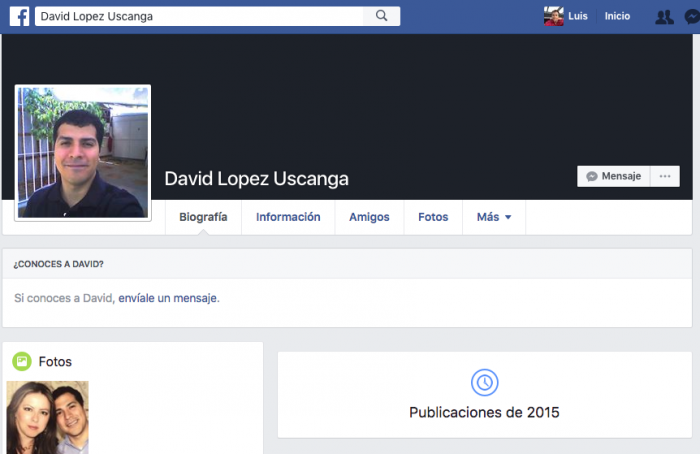Click Luis's small avatar in top bar
This screenshot has width=700, height=454.
click(x=554, y=17)
